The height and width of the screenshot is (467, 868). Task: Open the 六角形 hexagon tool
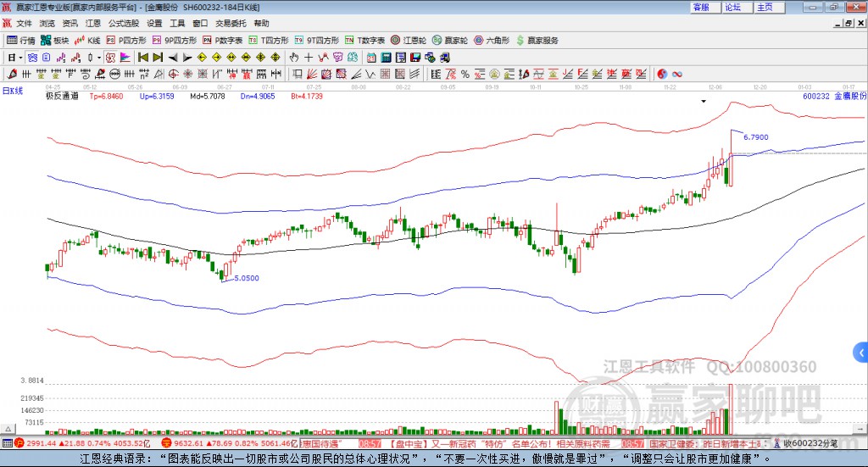coord(492,41)
